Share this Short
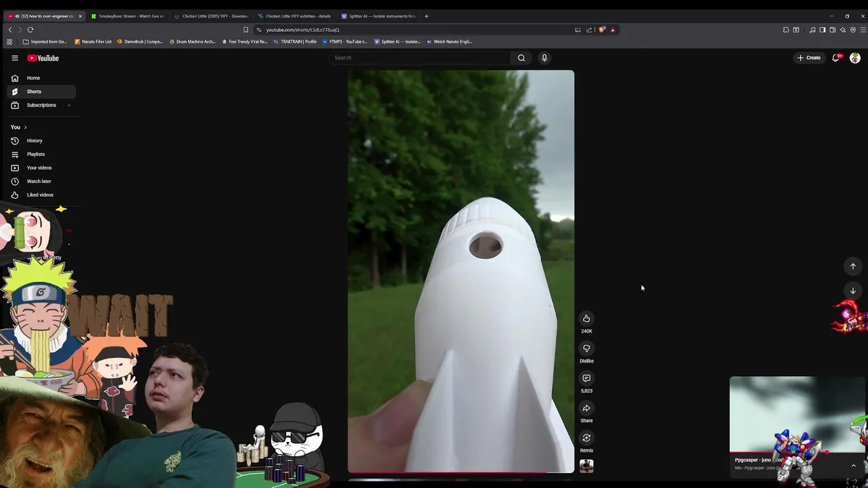This screenshot has width=868, height=488. (x=587, y=408)
